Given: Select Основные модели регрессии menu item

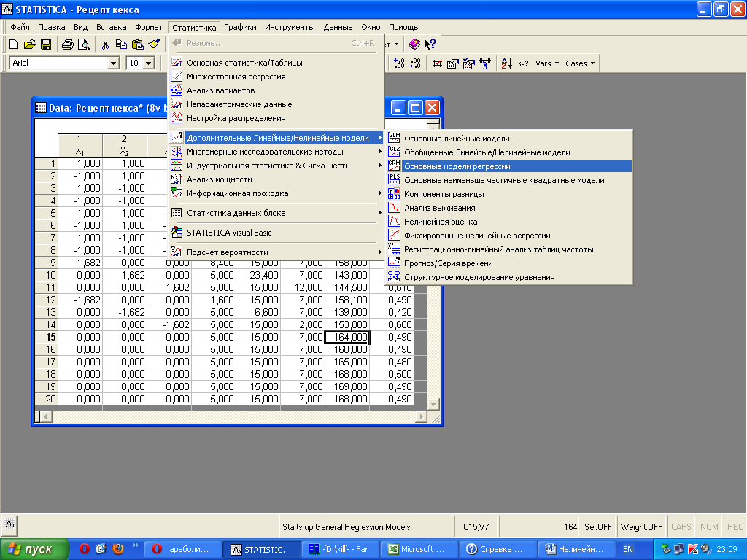Looking at the screenshot, I should point(508,166).
